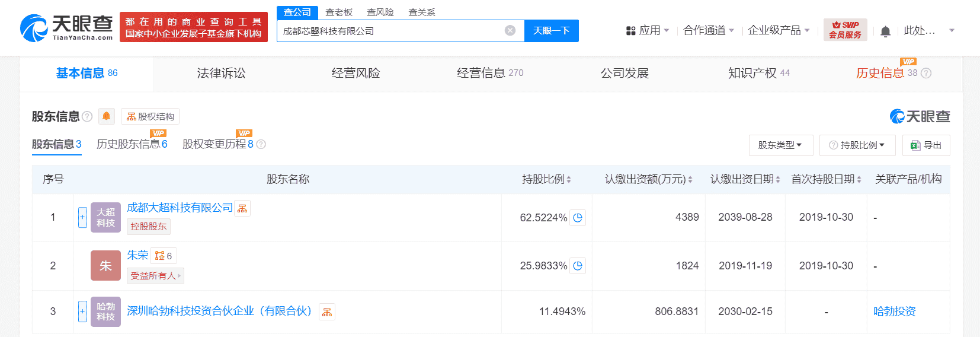Click the help question mark beside 历史信息
The width and height of the screenshot is (980, 337).
click(x=926, y=73)
